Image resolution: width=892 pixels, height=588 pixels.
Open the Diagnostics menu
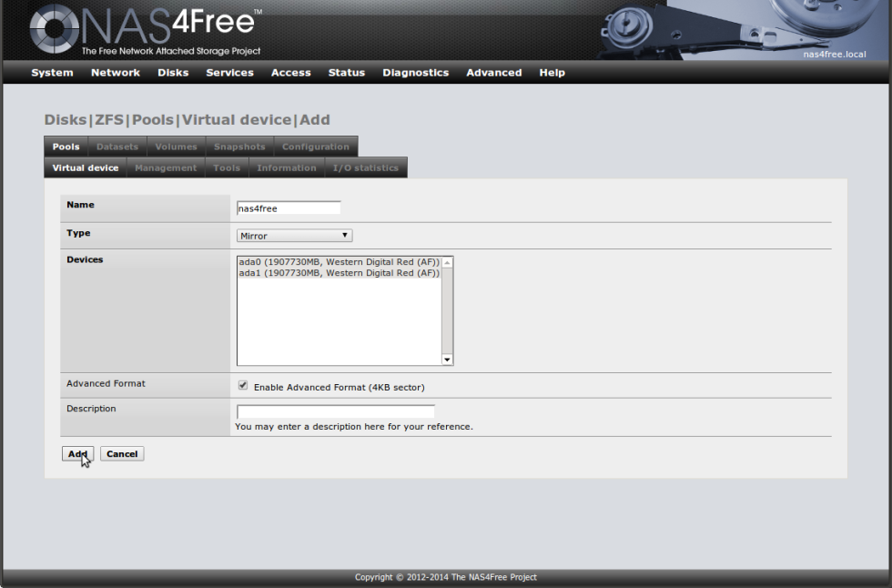coord(415,72)
